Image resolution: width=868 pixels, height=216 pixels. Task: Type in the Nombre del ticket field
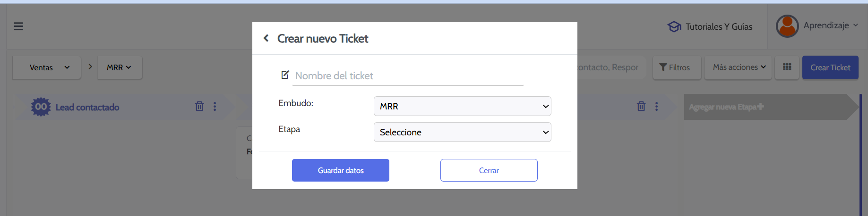click(x=408, y=76)
